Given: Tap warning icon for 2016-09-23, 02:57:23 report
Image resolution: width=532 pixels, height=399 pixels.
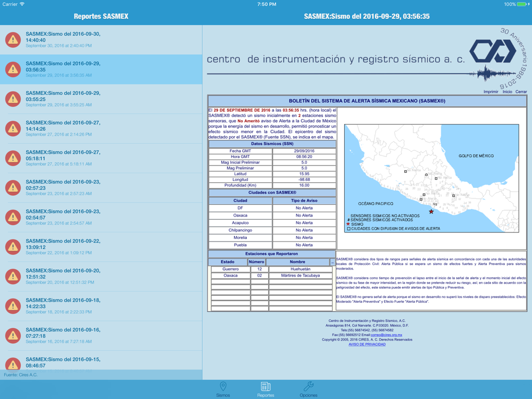Looking at the screenshot, I should 13,187.
